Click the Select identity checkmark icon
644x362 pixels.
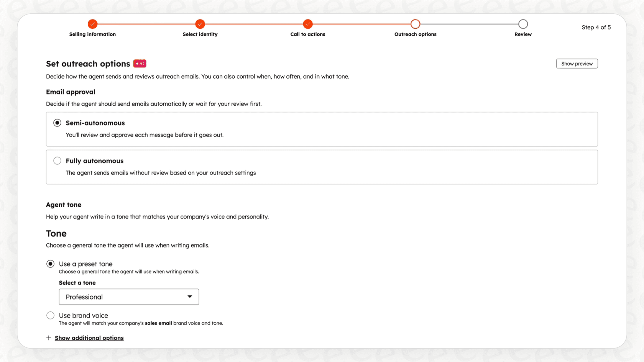click(x=200, y=24)
